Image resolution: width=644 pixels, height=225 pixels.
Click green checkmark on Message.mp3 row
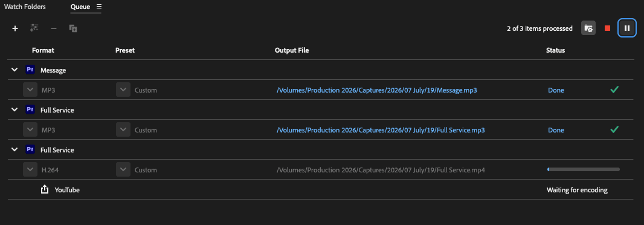pos(614,90)
